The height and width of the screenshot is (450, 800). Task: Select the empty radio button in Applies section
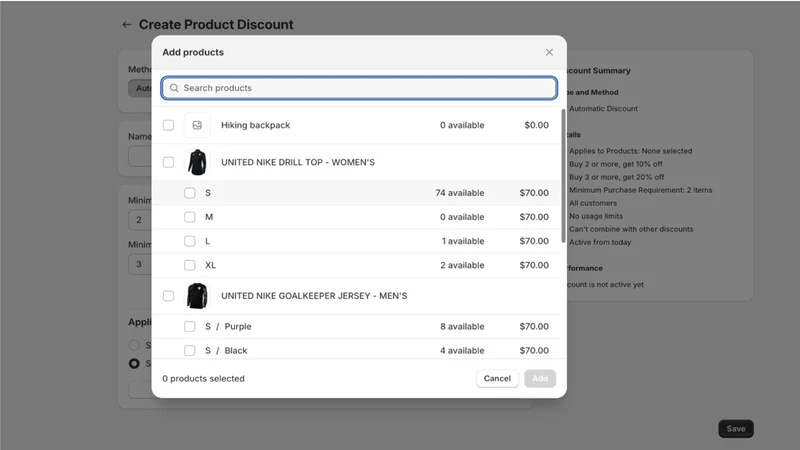click(x=134, y=345)
